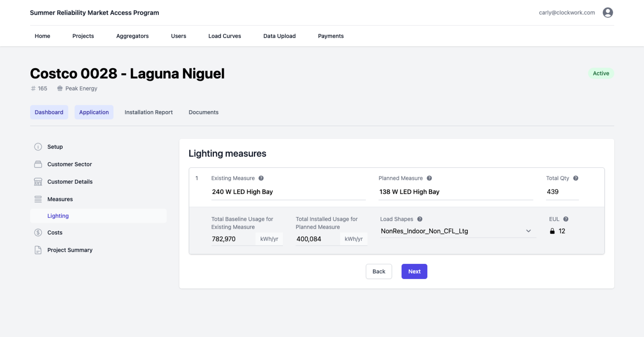Click the Active status badge
Viewport: 644px width, 337px height.
[601, 73]
